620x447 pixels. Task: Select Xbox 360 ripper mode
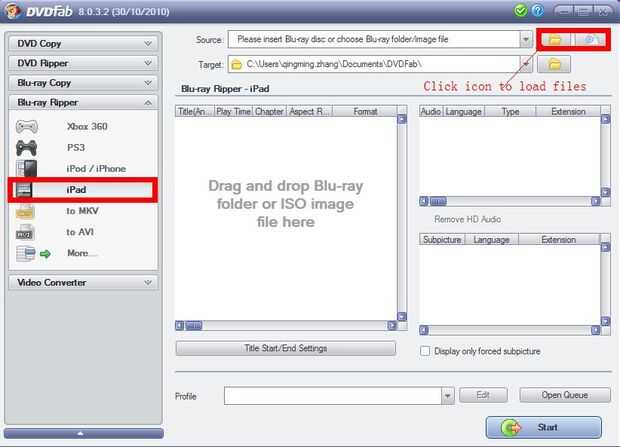pyautogui.click(x=87, y=127)
